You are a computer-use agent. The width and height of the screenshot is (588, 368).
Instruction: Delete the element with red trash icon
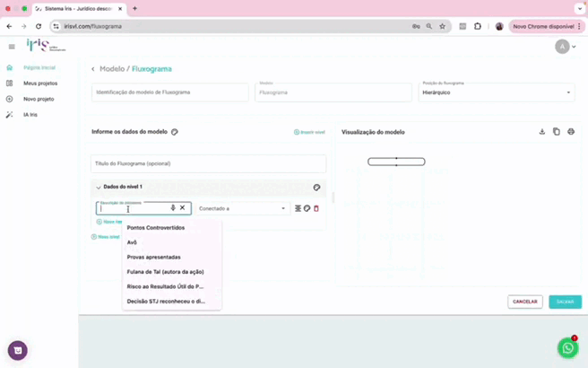tap(316, 208)
